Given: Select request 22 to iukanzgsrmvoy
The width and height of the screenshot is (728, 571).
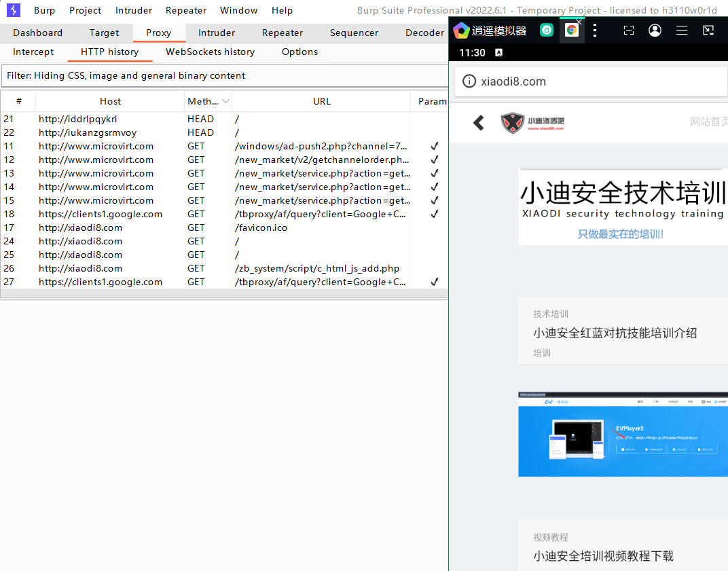Looking at the screenshot, I should click(x=224, y=133).
